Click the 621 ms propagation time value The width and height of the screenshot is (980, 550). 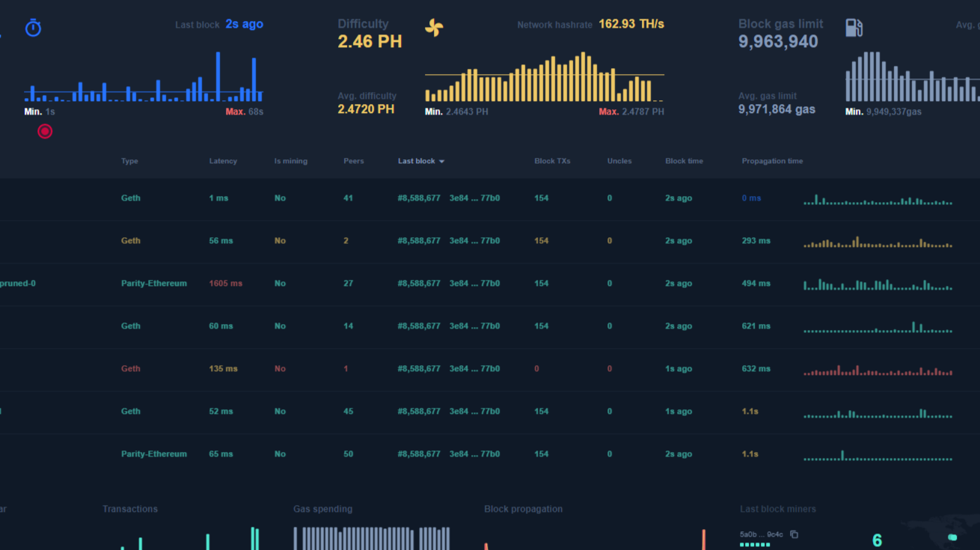(756, 326)
